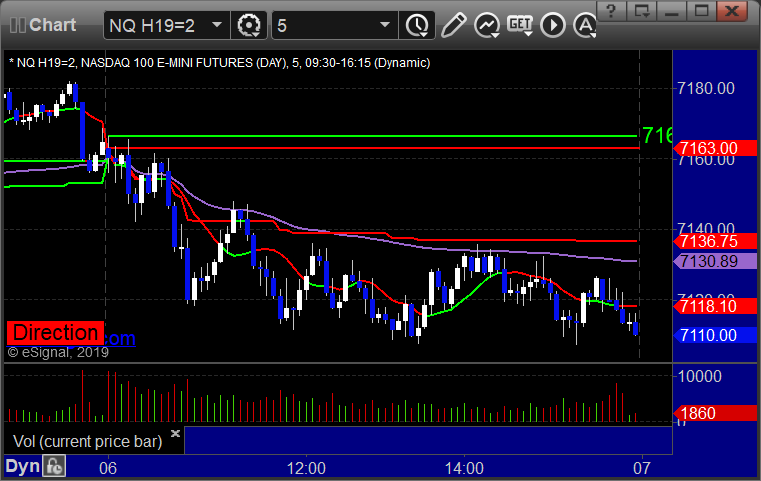The height and width of the screenshot is (481, 761).
Task: Open the studies line-chart menu
Action: 487,25
